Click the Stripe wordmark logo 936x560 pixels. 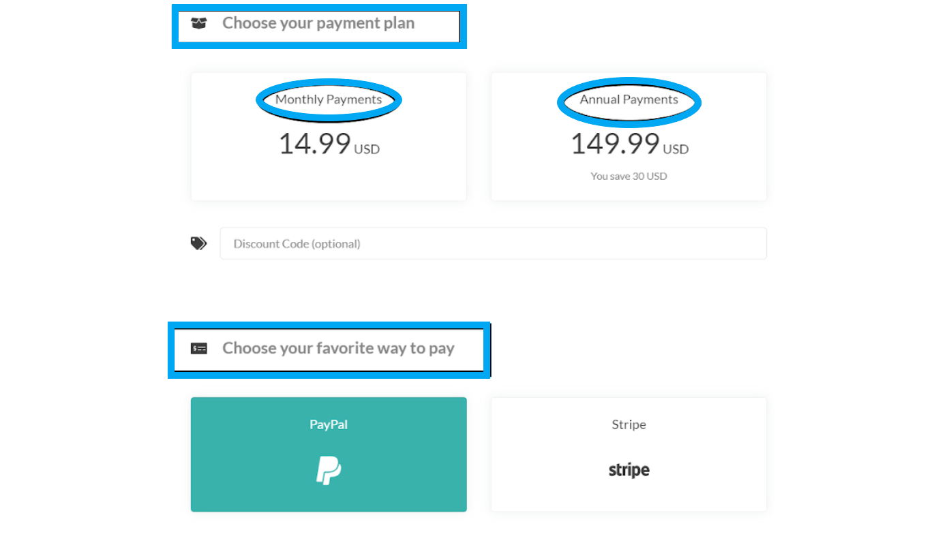(x=629, y=470)
